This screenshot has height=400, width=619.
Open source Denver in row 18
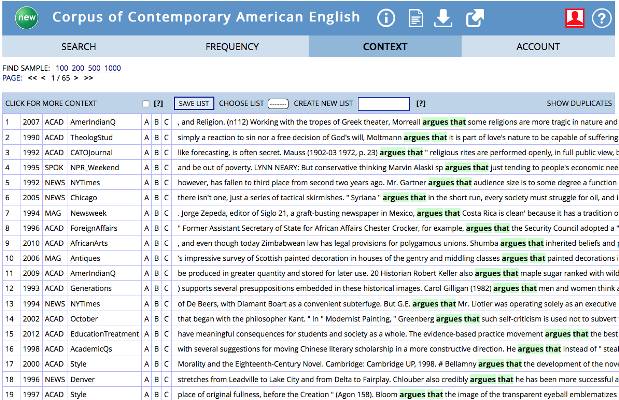[x=83, y=379]
